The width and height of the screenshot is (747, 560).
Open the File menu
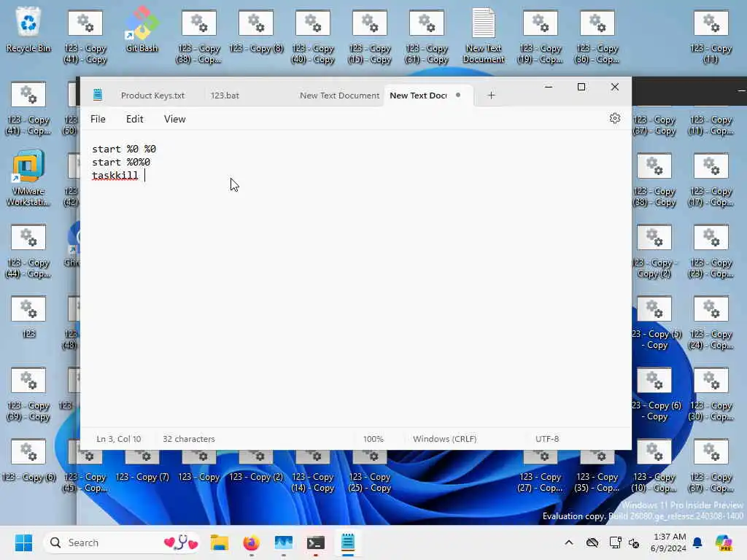coord(98,119)
